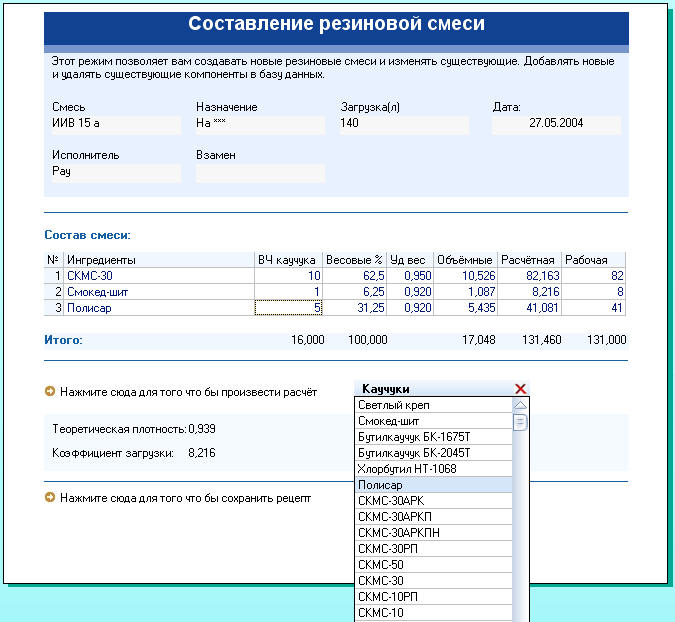Viewport: 675px width, 622px height.
Task: Click the Назначение input field
Action: [x=260, y=124]
